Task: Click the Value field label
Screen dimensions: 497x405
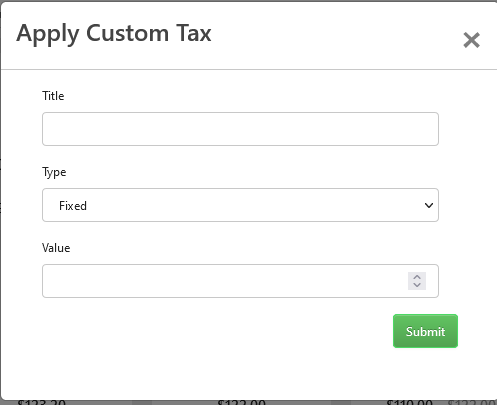Action: tap(56, 248)
